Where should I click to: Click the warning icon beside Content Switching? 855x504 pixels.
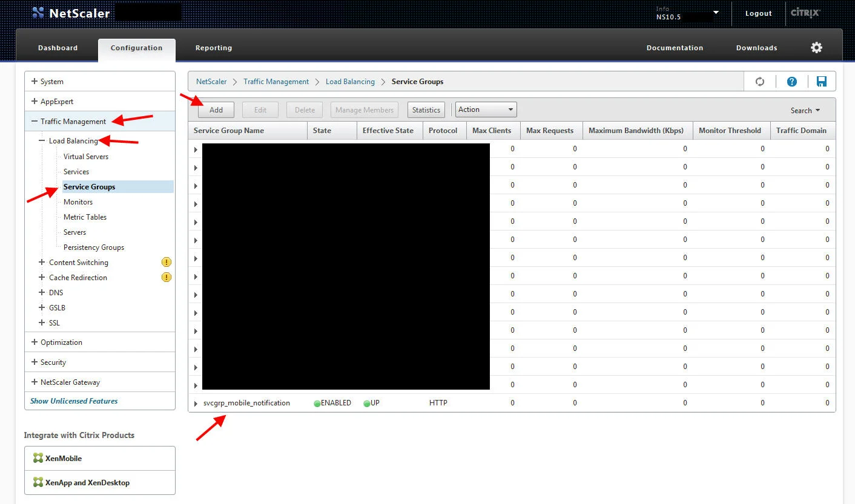167,262
